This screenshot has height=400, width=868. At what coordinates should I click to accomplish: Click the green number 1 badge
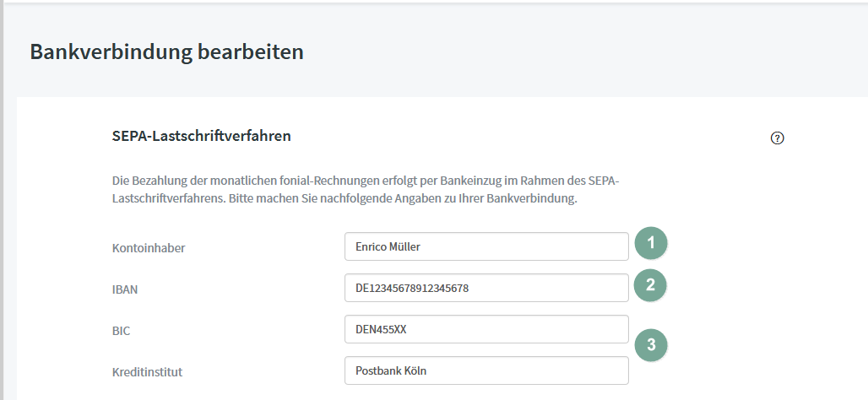[651, 243]
